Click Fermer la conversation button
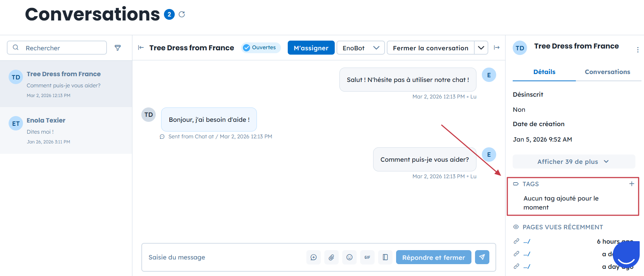644x276 pixels. (x=431, y=48)
